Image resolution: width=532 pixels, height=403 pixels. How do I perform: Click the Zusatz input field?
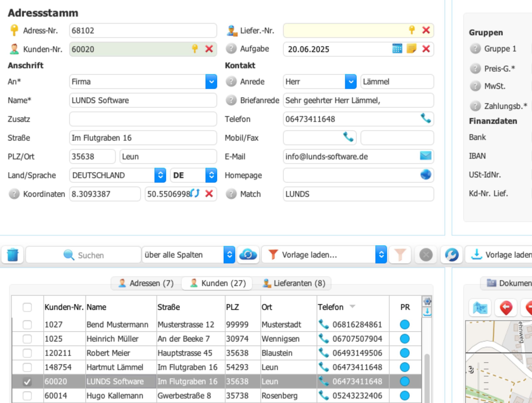143,119
